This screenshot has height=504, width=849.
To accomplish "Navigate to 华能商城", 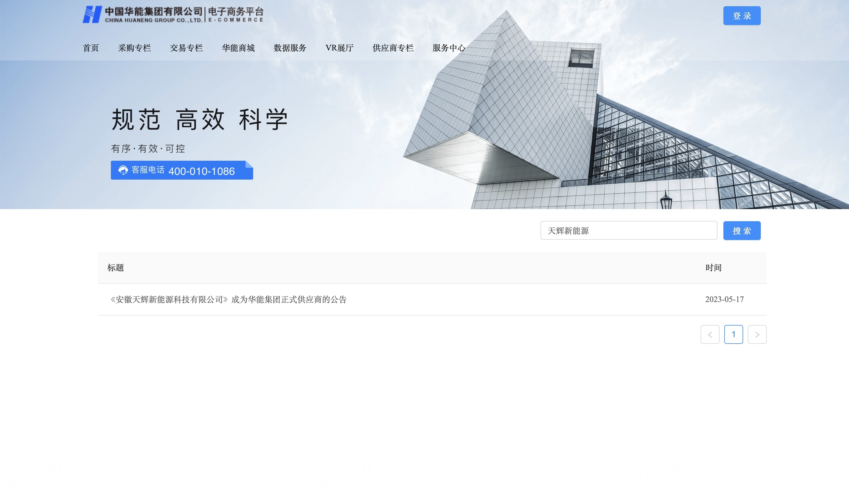I will pyautogui.click(x=238, y=48).
